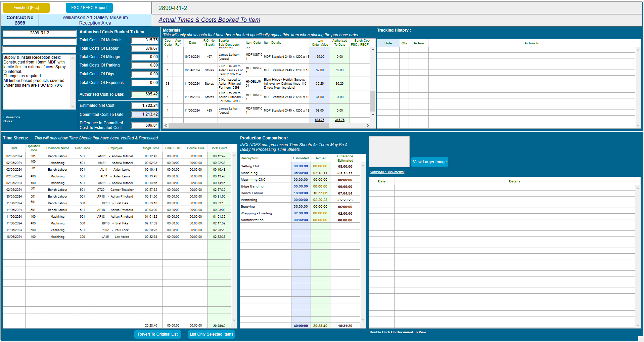
Task: Click the Estimated Net Cost field
Action: point(144,105)
